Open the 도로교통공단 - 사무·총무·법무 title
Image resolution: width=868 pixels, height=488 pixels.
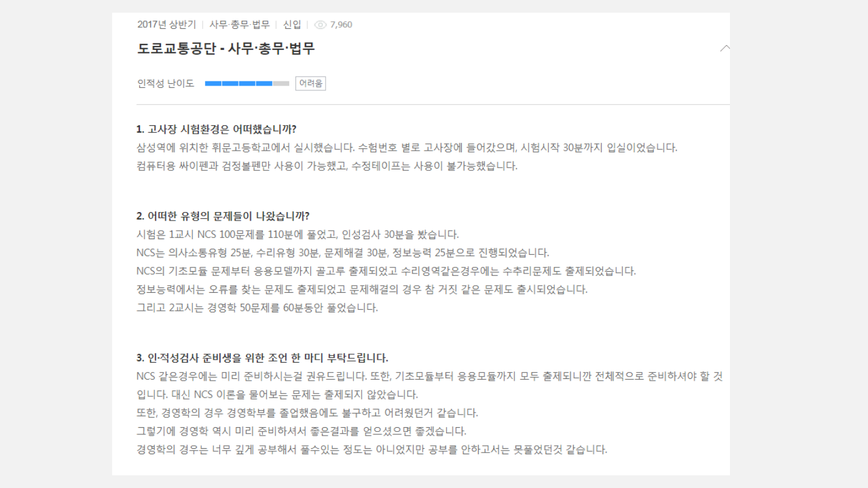pyautogui.click(x=226, y=49)
